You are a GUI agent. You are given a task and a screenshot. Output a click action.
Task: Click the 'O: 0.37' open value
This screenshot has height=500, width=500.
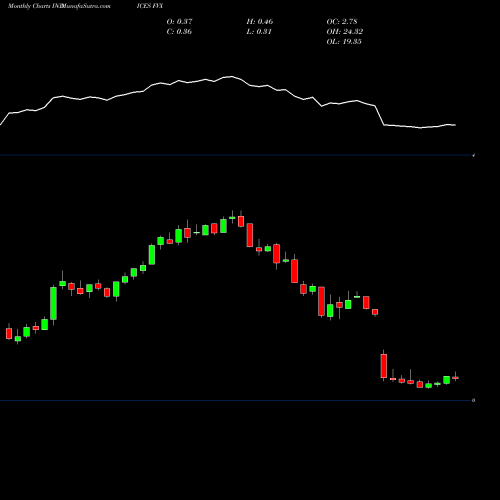click(179, 22)
